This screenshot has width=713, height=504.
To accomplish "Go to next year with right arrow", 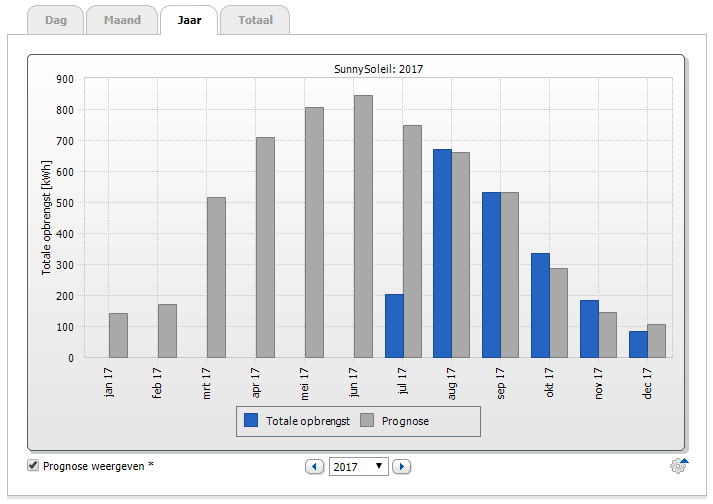I will 402,467.
